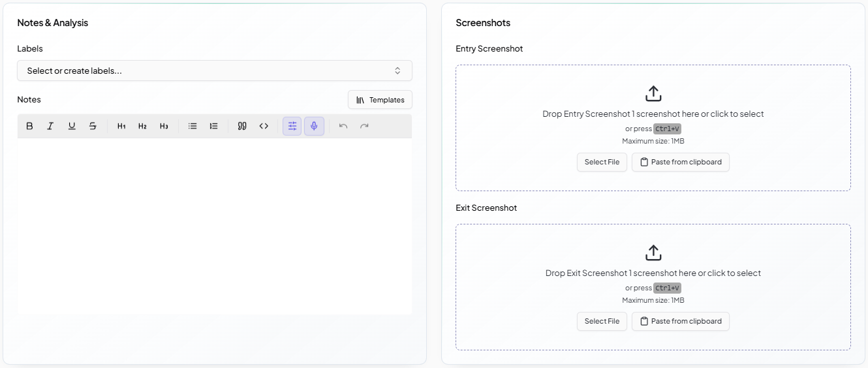Click the labels dropdown chevron arrows

(x=397, y=70)
